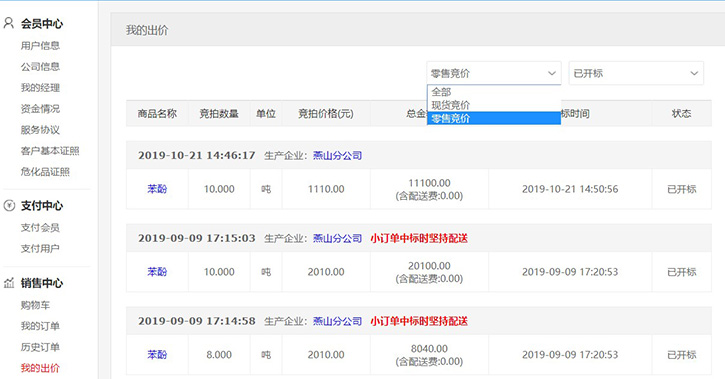Click the 会员中心 user icon
Image resolution: width=725 pixels, height=379 pixels.
pos(8,23)
